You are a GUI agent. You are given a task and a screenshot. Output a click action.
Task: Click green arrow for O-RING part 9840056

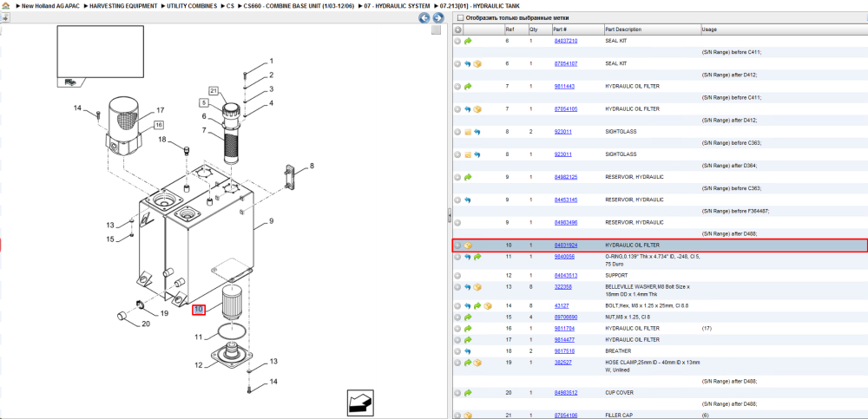point(477,257)
